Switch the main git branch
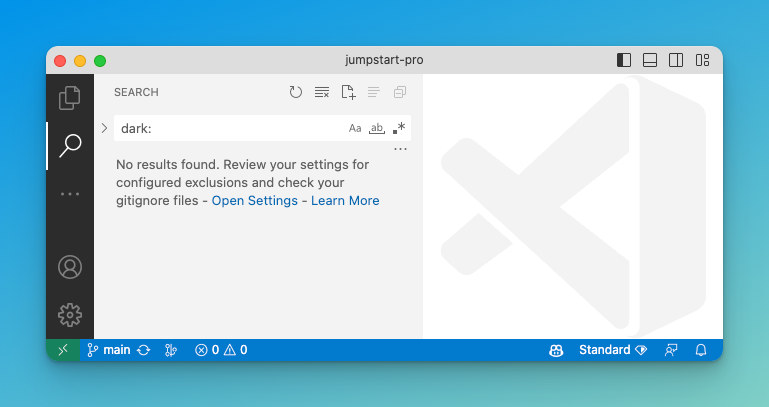The width and height of the screenshot is (769, 407). click(109, 350)
